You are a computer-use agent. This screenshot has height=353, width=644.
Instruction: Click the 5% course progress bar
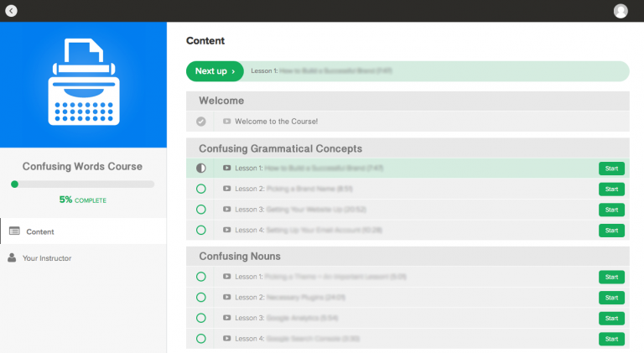(82, 184)
